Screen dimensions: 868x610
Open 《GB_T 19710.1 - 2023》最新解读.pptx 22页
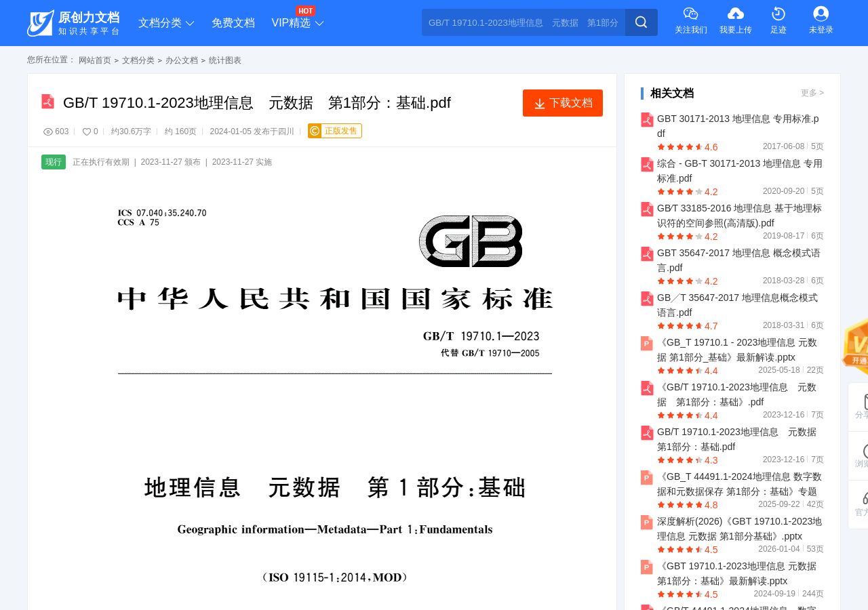pyautogui.click(x=737, y=350)
